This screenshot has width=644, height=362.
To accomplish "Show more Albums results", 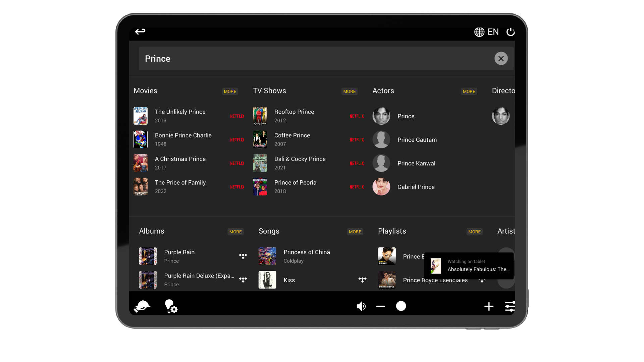I will (x=235, y=232).
